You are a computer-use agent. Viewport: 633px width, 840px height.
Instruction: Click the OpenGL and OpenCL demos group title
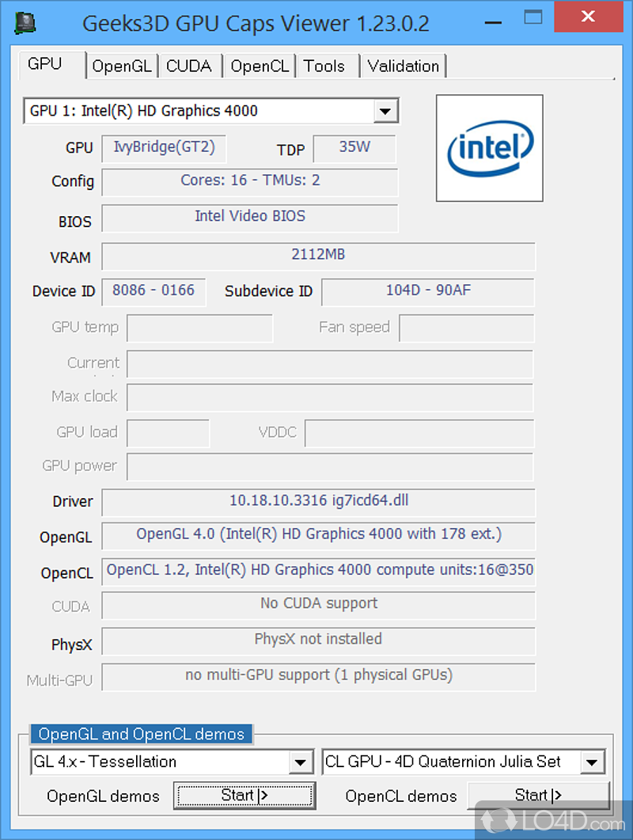click(142, 734)
